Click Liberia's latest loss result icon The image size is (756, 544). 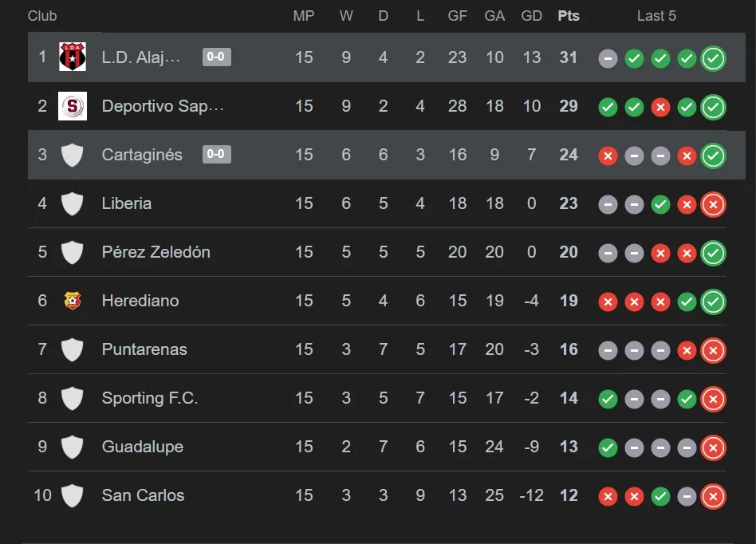(x=713, y=204)
